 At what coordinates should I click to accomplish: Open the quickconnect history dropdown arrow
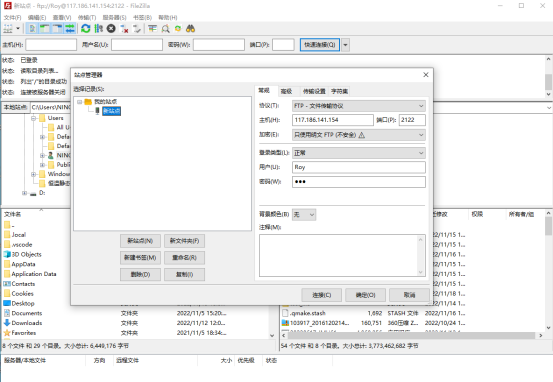[346, 45]
